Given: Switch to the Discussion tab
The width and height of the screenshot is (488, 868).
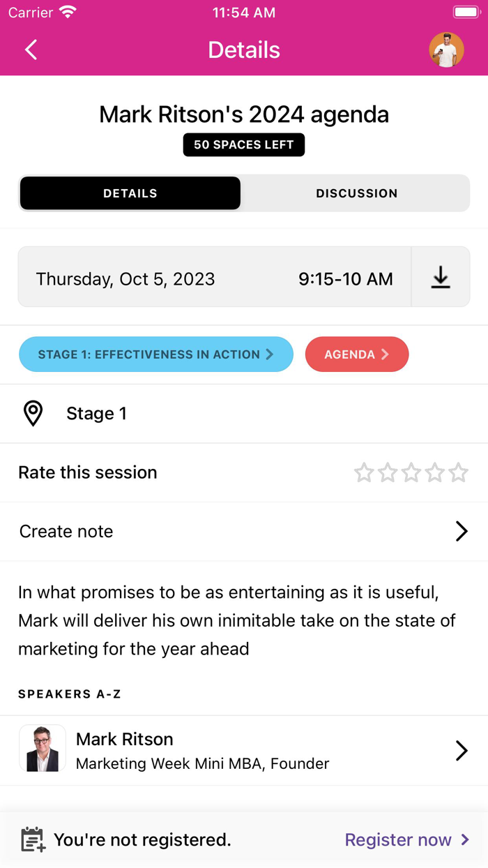Looking at the screenshot, I should tap(356, 193).
